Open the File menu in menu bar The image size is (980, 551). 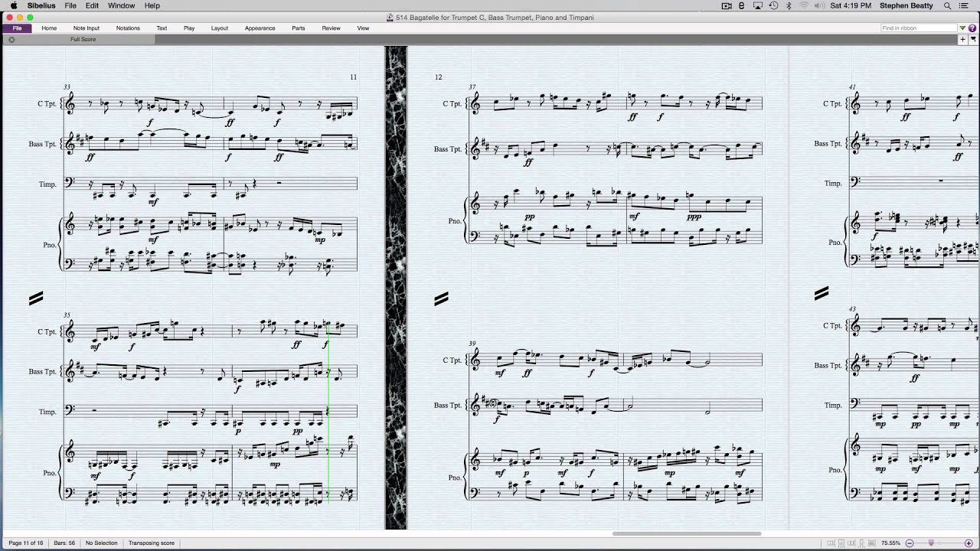pos(70,5)
